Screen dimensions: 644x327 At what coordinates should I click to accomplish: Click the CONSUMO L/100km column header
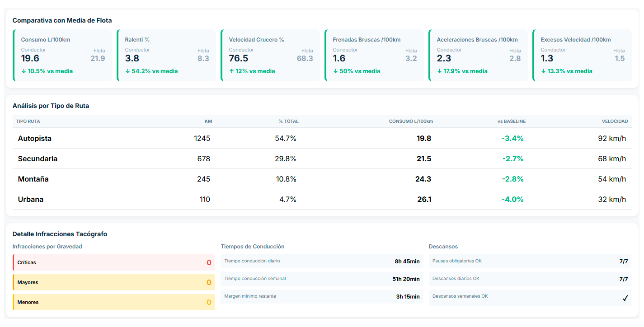tap(411, 121)
